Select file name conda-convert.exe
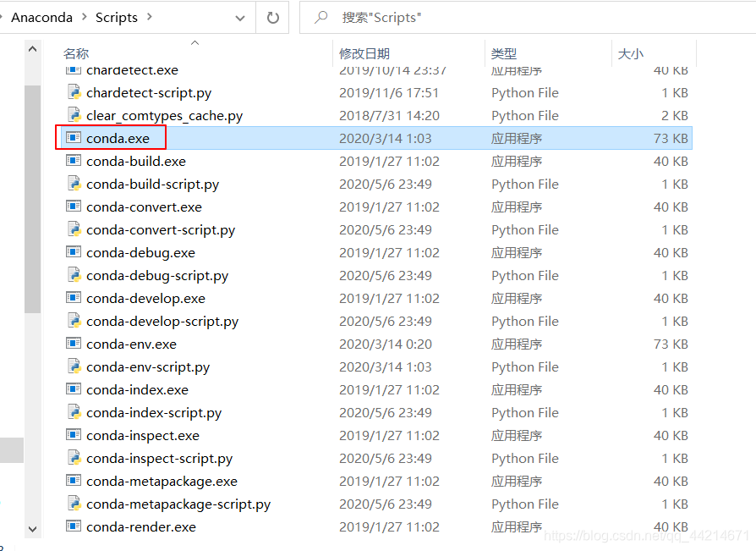Image resolution: width=756 pixels, height=551 pixels. (144, 207)
